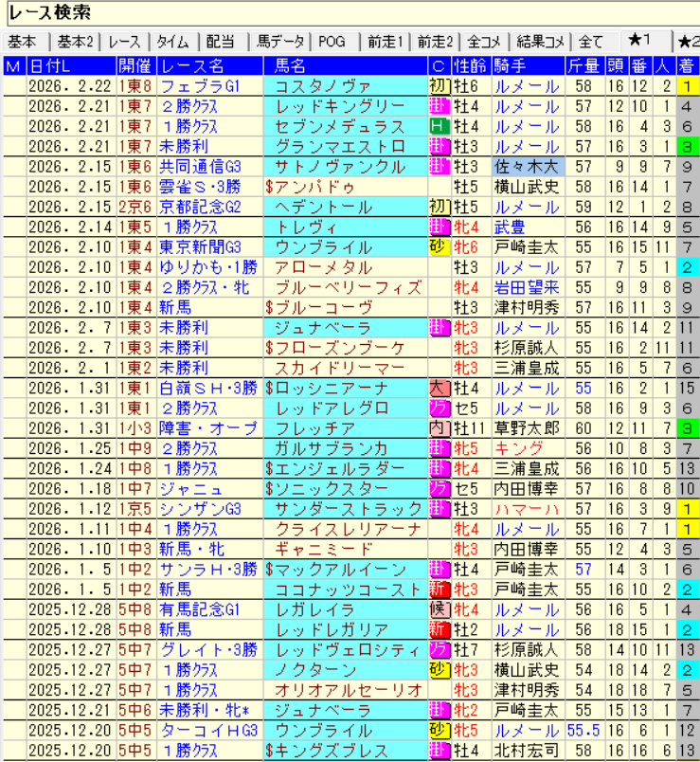Click jockey キング in ガルサブランカ row
Viewport: 700px width, 762px height.
coord(518,448)
